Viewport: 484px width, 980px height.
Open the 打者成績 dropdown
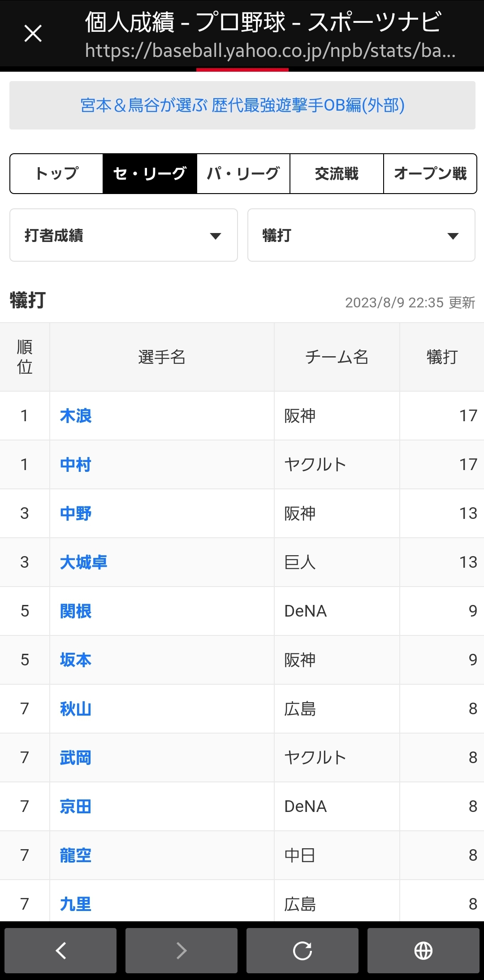click(123, 235)
